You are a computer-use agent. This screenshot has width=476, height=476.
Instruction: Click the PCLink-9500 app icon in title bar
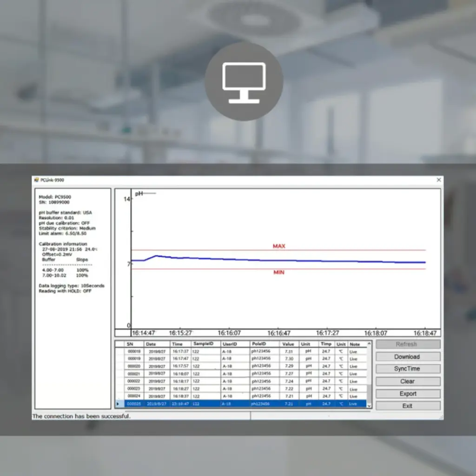36,180
